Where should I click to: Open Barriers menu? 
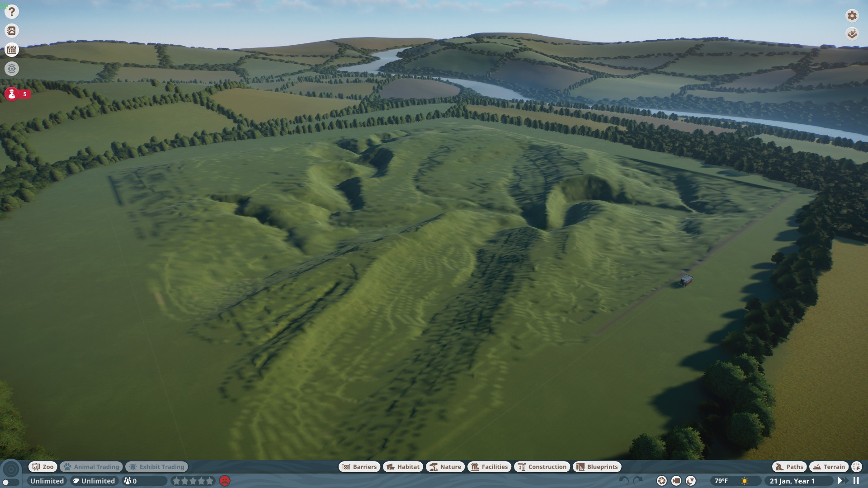point(359,467)
